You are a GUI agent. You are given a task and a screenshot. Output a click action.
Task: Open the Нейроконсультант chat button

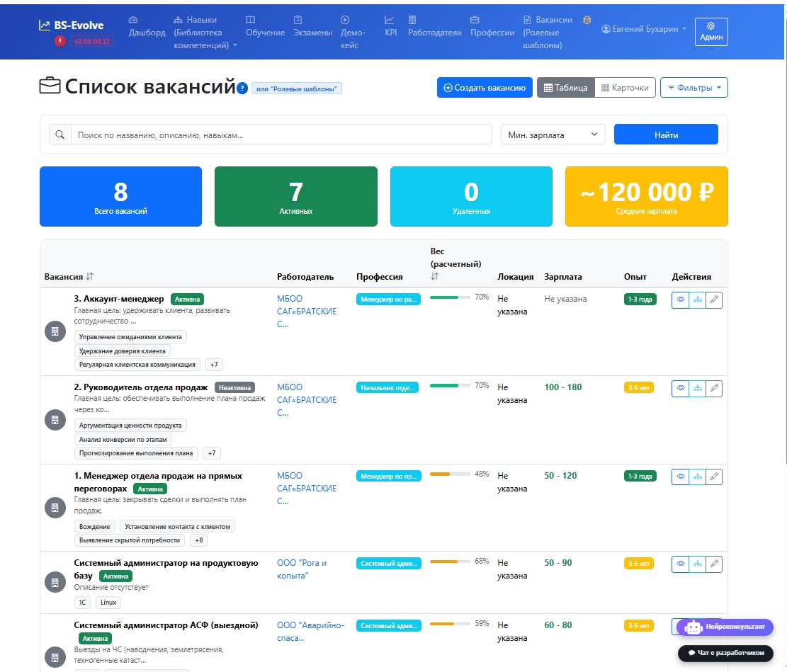[x=725, y=627]
